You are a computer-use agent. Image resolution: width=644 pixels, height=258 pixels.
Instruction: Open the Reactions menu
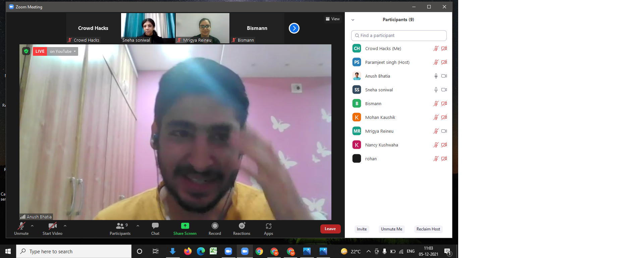coord(241,229)
